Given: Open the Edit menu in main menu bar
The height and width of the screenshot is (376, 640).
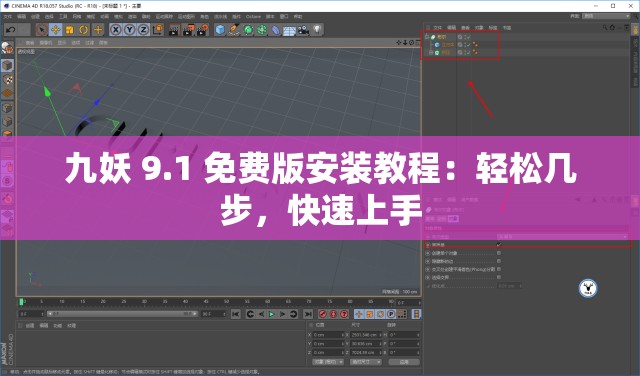Looking at the screenshot, I should 22,17.
